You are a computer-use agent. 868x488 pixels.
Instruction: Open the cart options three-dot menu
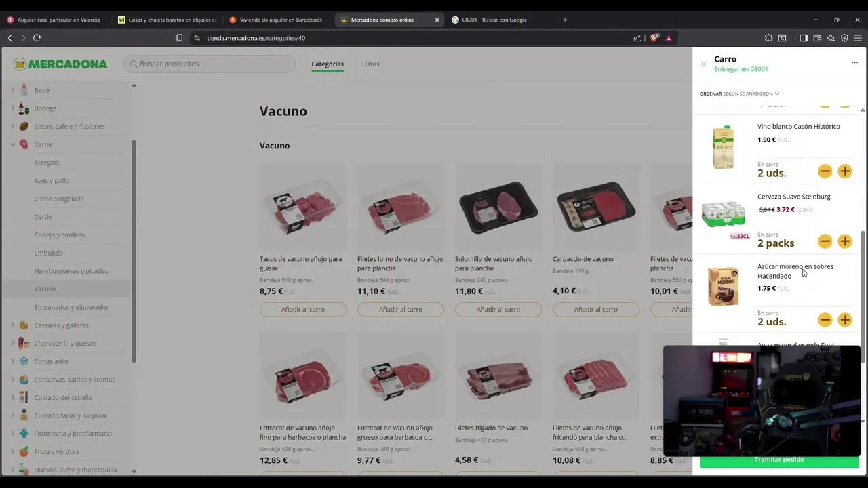[854, 62]
